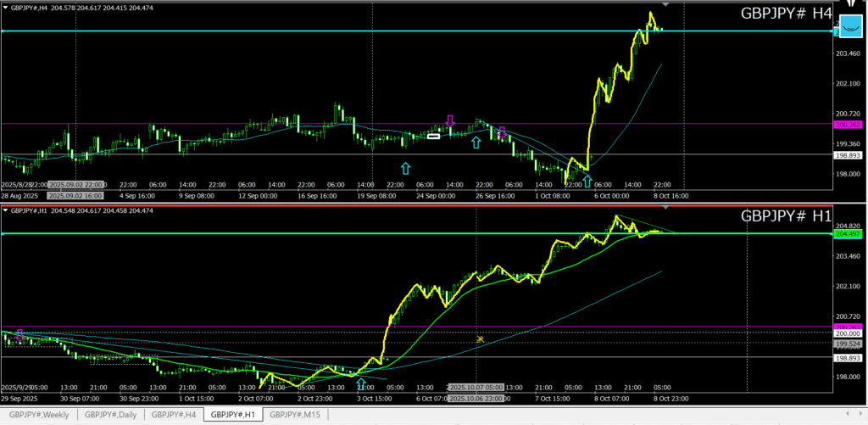Open the H1 chart title dropdown triangle
This screenshot has width=868, height=425.
tap(5, 210)
